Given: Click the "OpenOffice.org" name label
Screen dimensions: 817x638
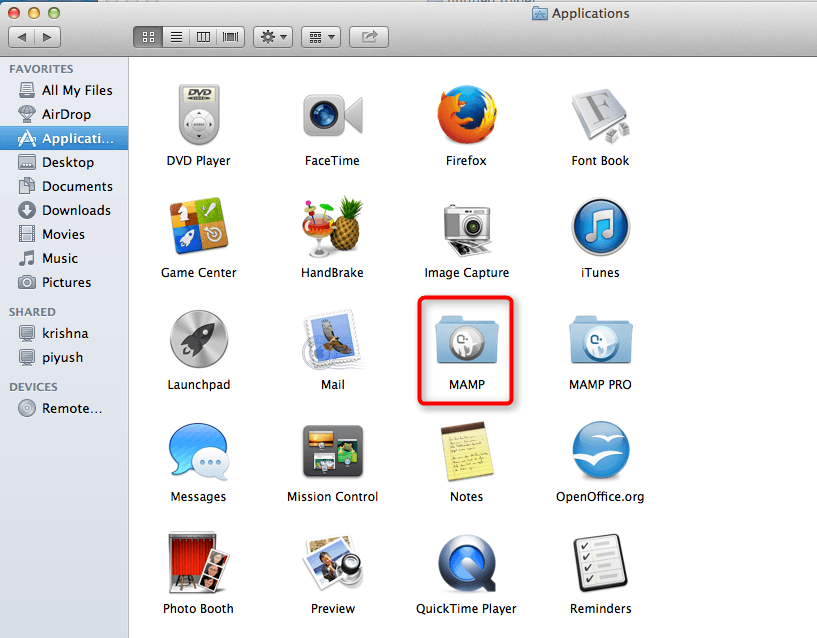Looking at the screenshot, I should pyautogui.click(x=600, y=497).
